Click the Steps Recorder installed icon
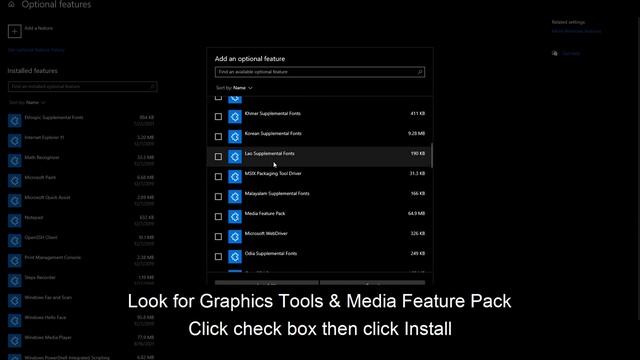Image resolution: width=640 pixels, height=360 pixels. [15, 280]
